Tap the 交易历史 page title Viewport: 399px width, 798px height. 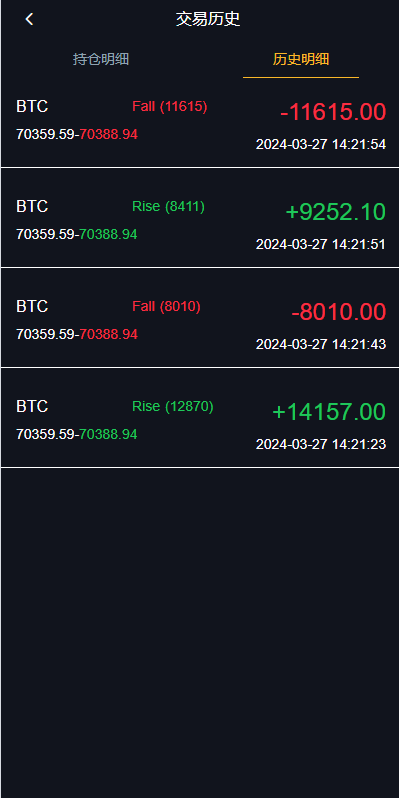pyautogui.click(x=208, y=19)
